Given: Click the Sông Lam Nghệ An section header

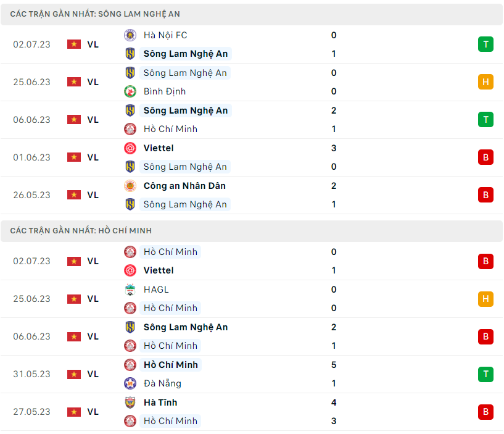Looking at the screenshot, I should 95,14.
